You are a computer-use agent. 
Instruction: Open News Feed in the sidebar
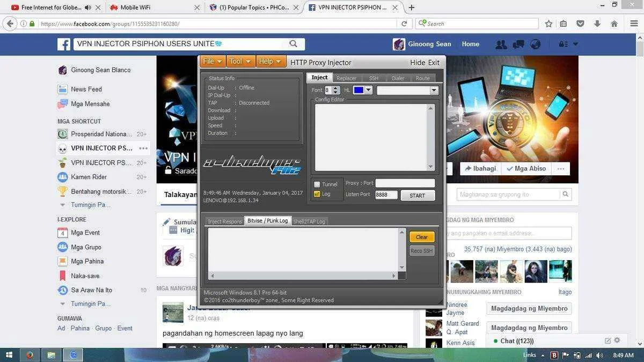coord(86,89)
